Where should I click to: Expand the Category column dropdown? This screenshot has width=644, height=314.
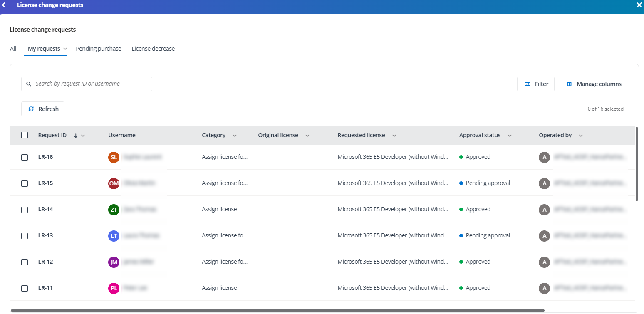pos(235,136)
